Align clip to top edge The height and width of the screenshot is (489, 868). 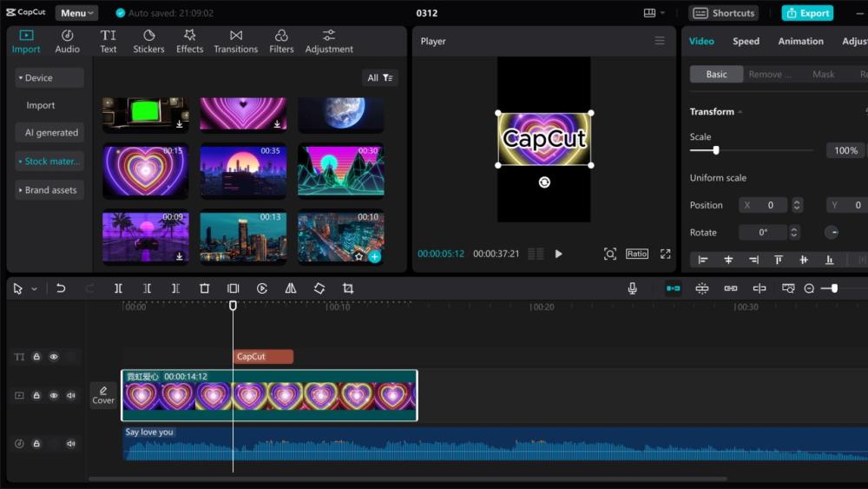[779, 260]
